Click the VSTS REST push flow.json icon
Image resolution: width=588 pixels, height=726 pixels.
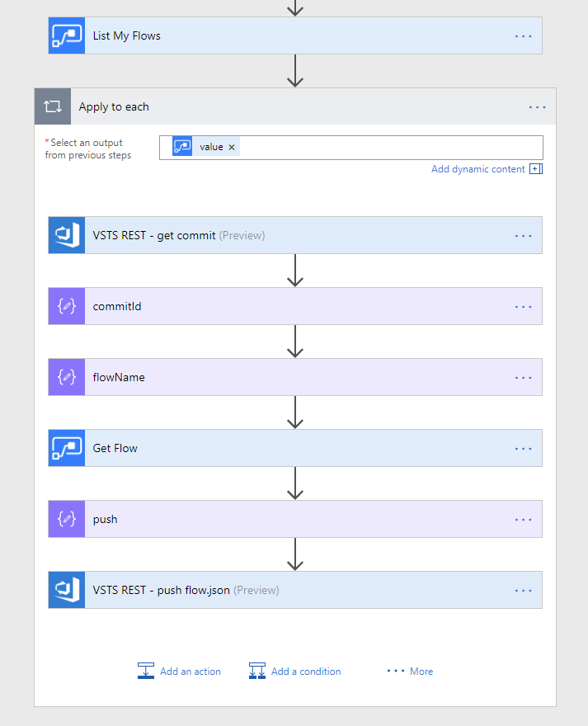(x=66, y=591)
